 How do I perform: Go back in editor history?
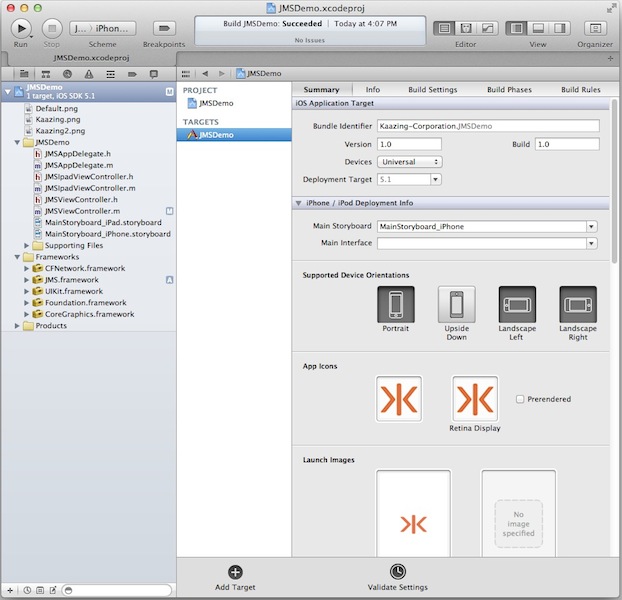click(205, 74)
